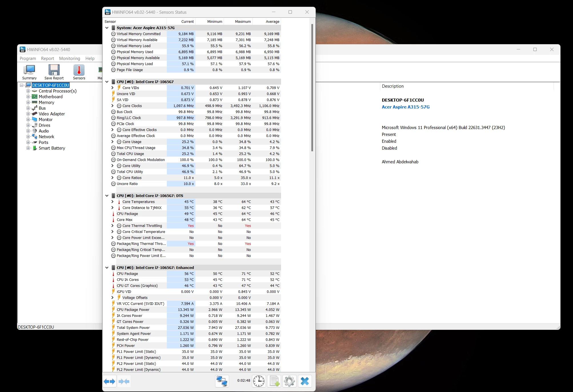The image size is (573, 392).
Task: Click the Save Report floppy icon
Action: [x=54, y=72]
